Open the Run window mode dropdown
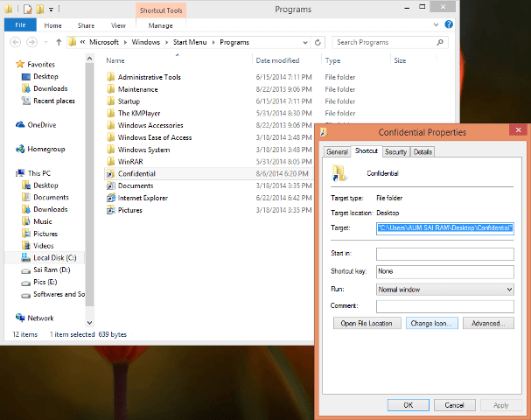The width and height of the screenshot is (531, 420). [x=509, y=290]
